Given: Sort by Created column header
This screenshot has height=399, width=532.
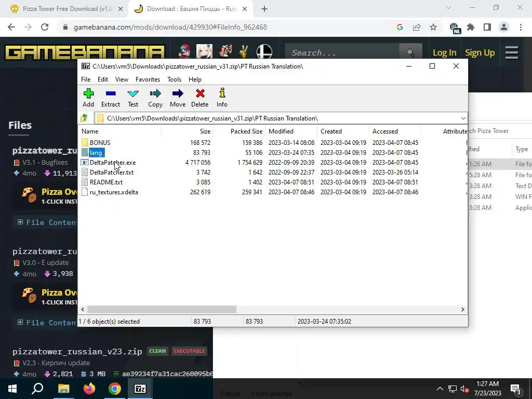Looking at the screenshot, I should coord(343,131).
